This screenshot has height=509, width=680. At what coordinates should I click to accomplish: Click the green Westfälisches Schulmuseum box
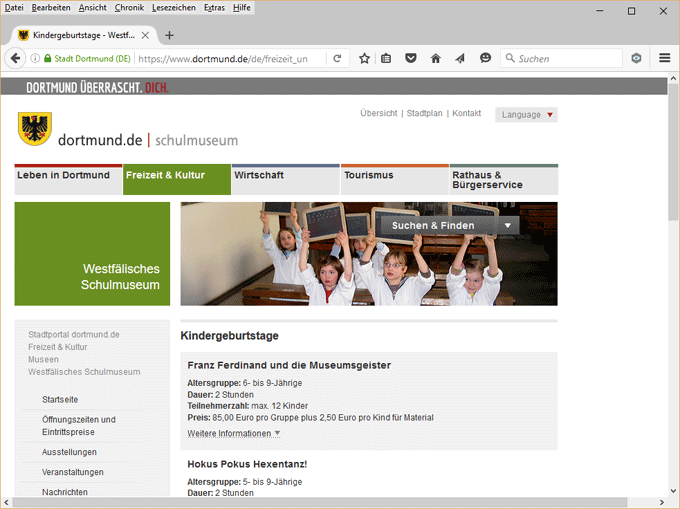click(92, 254)
